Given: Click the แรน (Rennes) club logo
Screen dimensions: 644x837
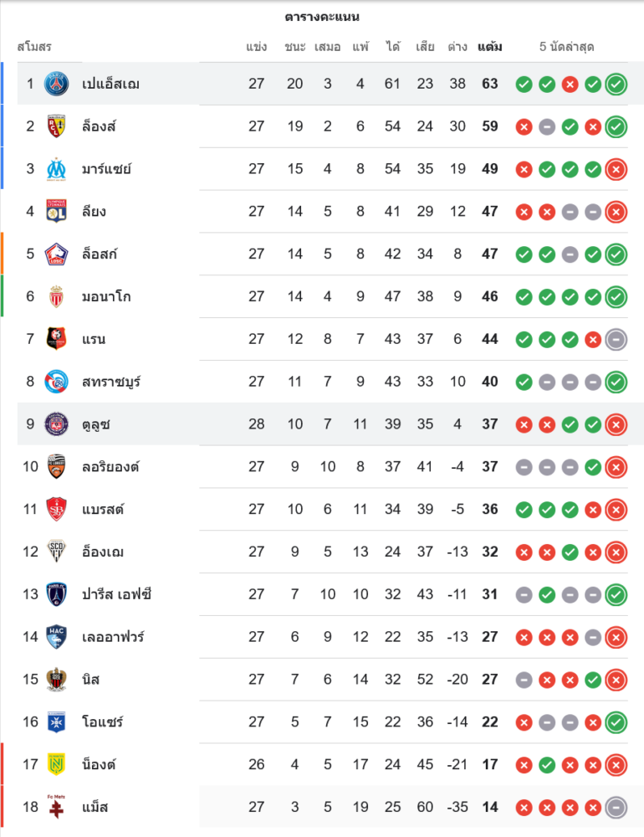Looking at the screenshot, I should click(x=57, y=339).
